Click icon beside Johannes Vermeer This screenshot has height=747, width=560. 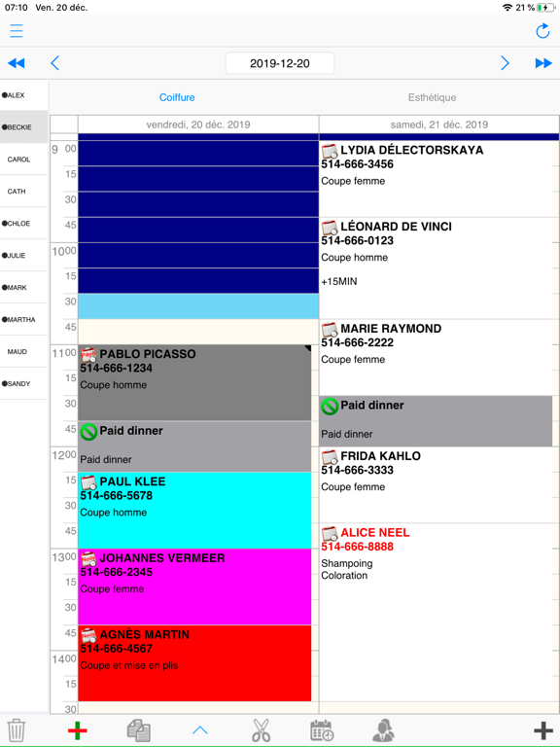[88, 559]
